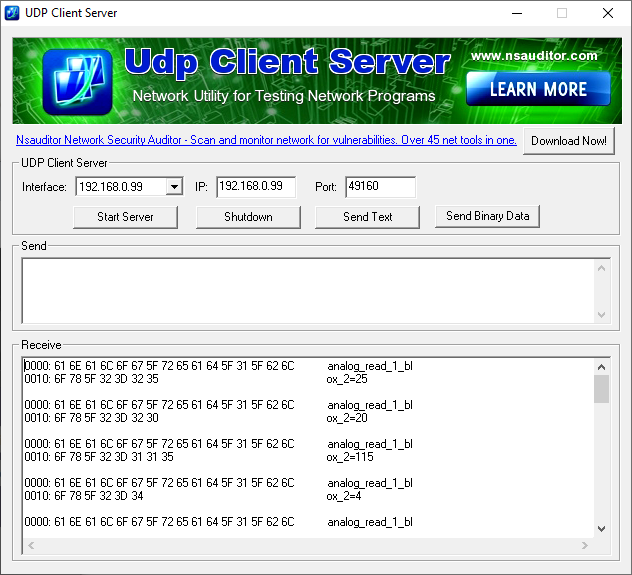Click the Receive pane scroll up arrow
632x575 pixels.
pyautogui.click(x=601, y=365)
